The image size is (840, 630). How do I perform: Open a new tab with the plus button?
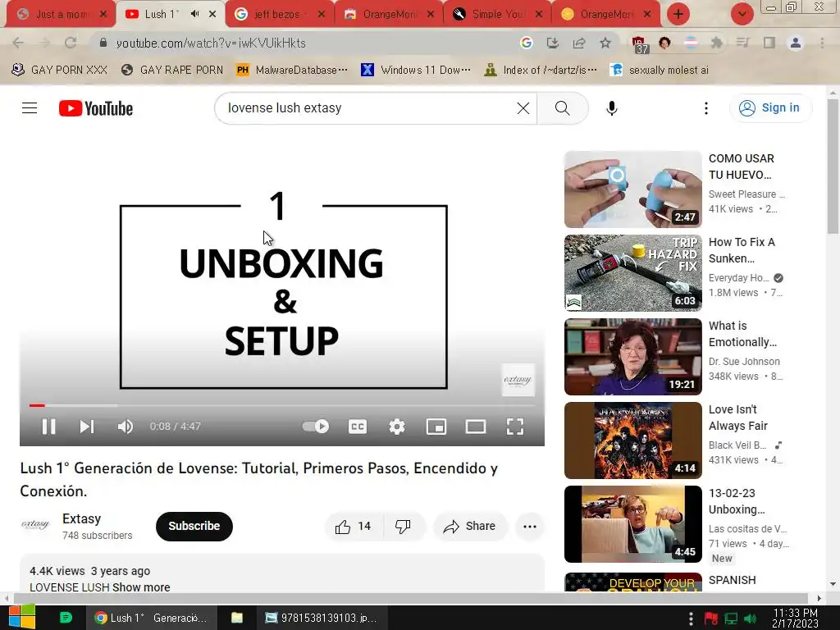click(678, 15)
